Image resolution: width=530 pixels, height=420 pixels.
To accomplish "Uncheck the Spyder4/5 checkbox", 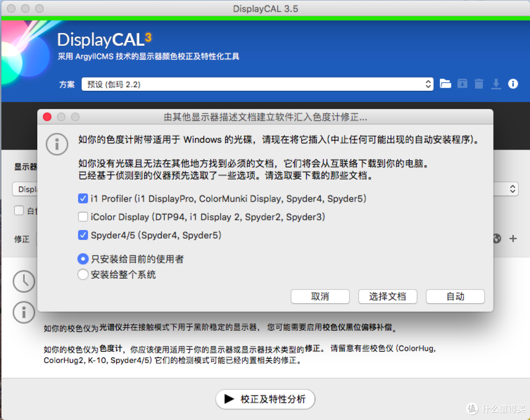I will click(x=83, y=235).
